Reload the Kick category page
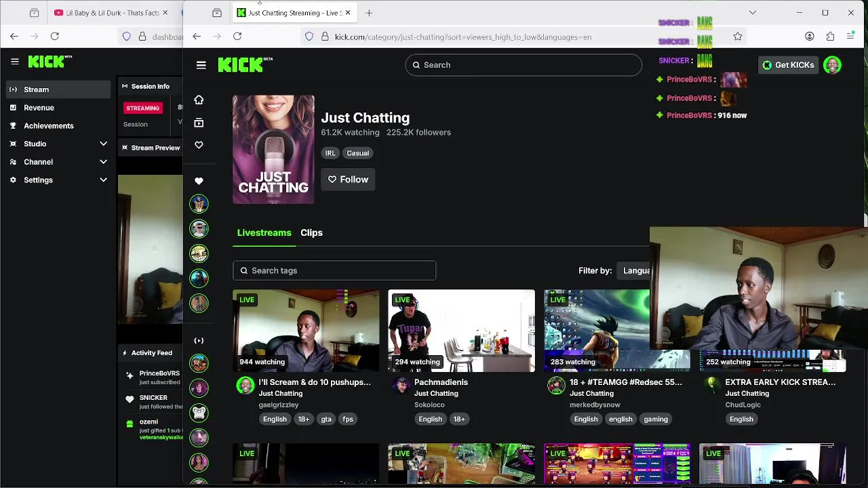 (237, 37)
